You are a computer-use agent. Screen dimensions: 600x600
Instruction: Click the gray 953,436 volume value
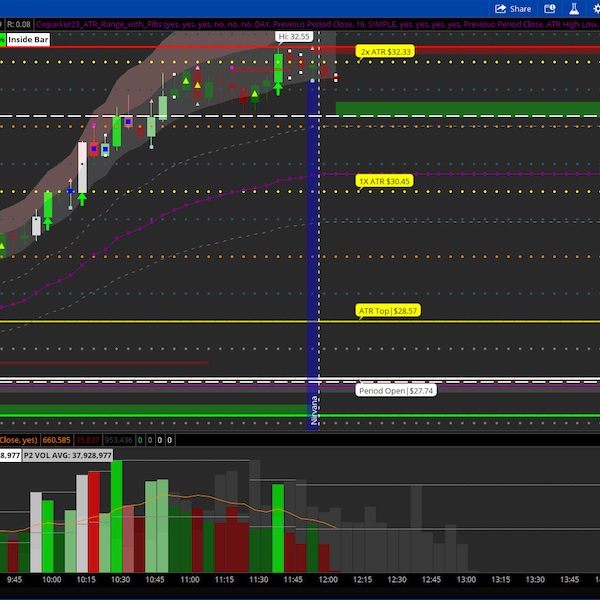pos(118,440)
